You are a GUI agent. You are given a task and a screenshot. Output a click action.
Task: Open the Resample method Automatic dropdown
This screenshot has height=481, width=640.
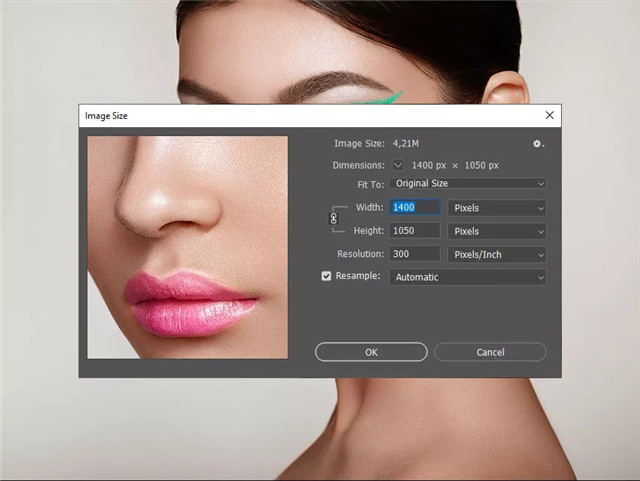468,277
